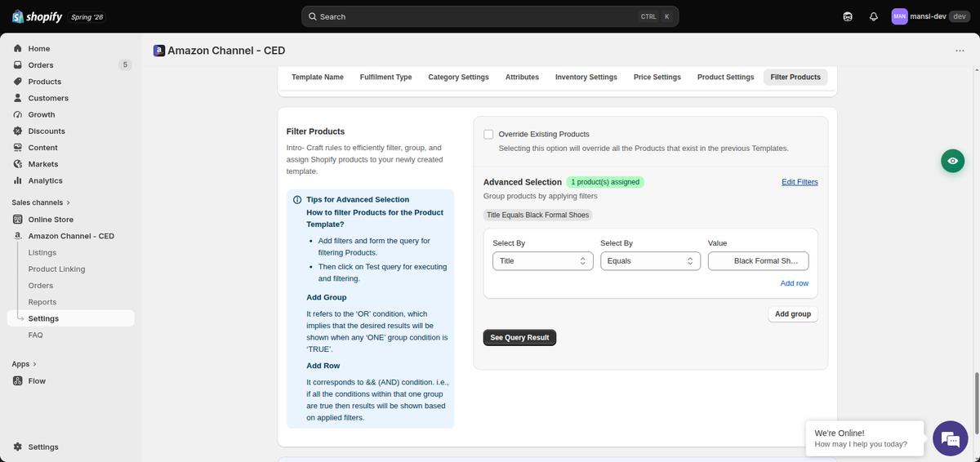Switch to Category Settings tab
This screenshot has height=462, width=980.
458,78
